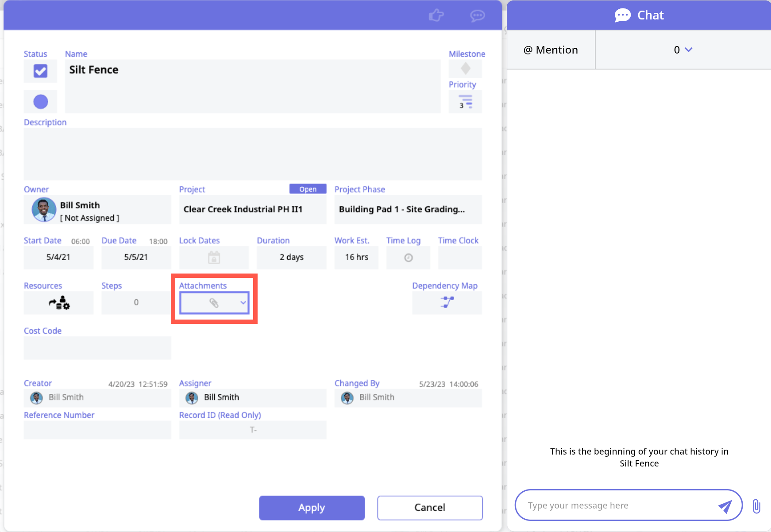Click the chat bubble icon in header
The image size is (771, 532).
(x=477, y=16)
